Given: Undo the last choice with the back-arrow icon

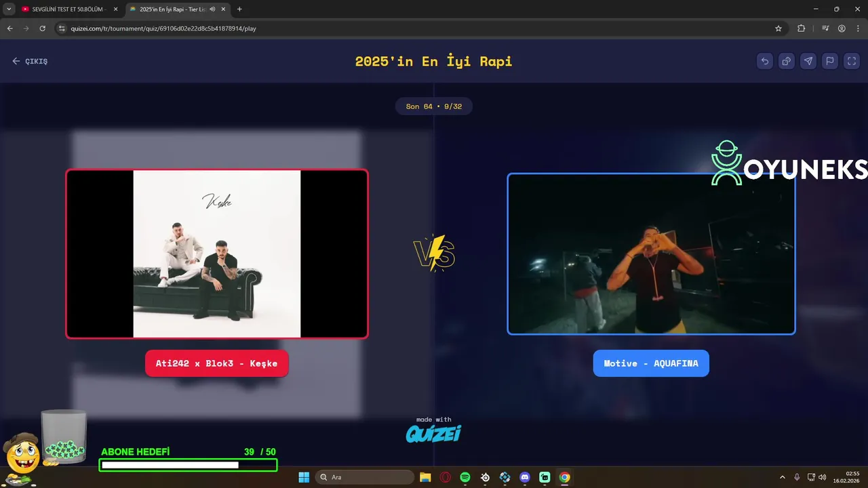Looking at the screenshot, I should [765, 61].
